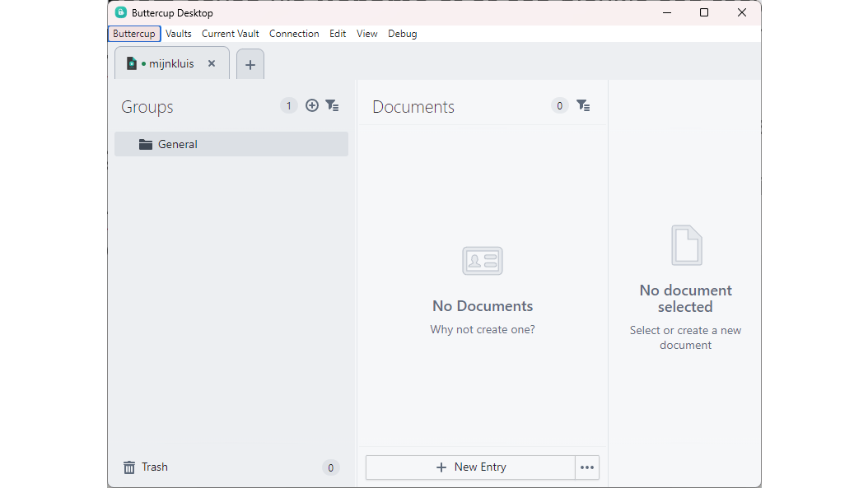This screenshot has height=488, width=868.
Task: Click the Documents heading
Action: [x=413, y=107]
